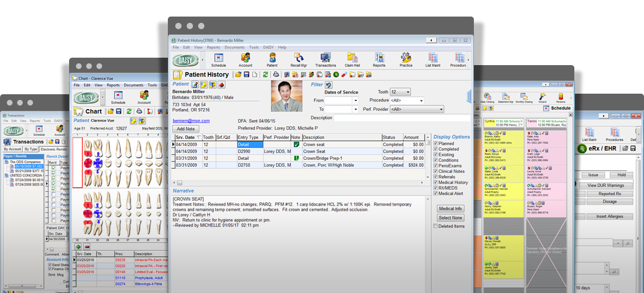Open Claim Hist module

tap(352, 60)
